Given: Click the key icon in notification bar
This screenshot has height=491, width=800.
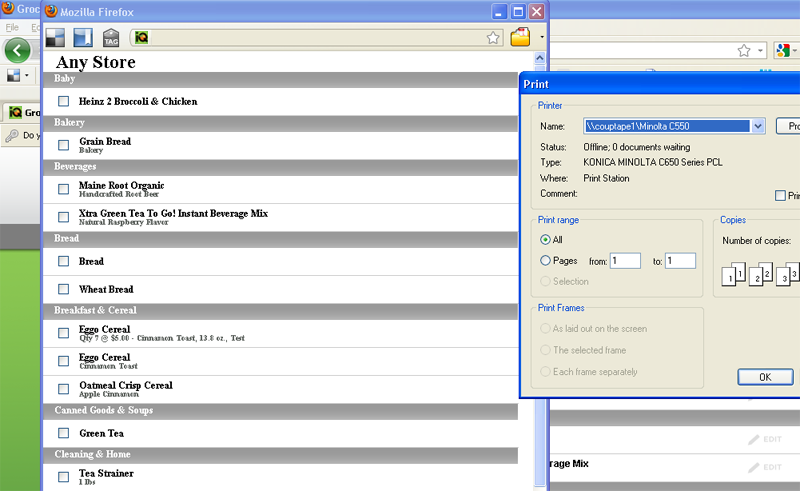Looking at the screenshot, I should [x=12, y=135].
